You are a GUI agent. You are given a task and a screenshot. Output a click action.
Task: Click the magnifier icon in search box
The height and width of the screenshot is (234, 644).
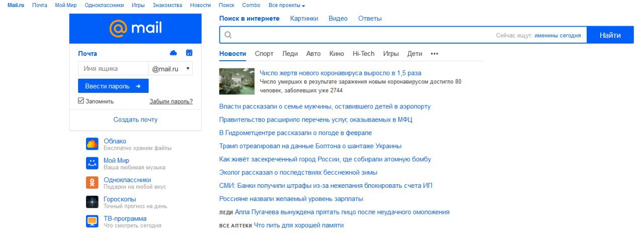click(x=228, y=35)
